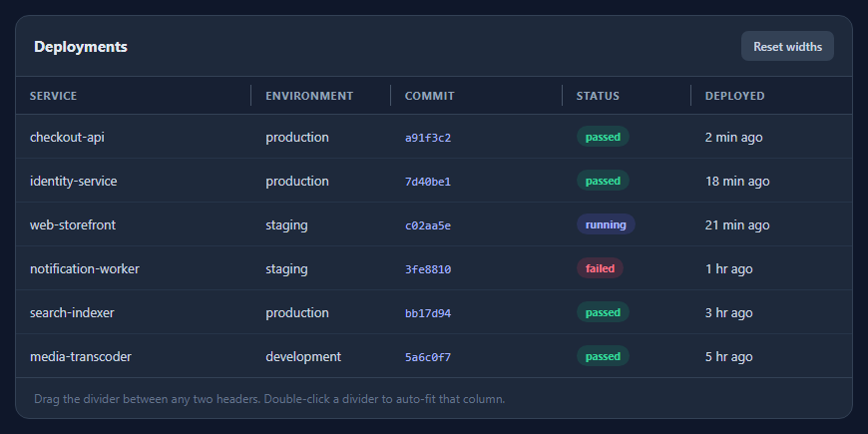
Task: Click the Reset widths button
Action: tap(787, 46)
